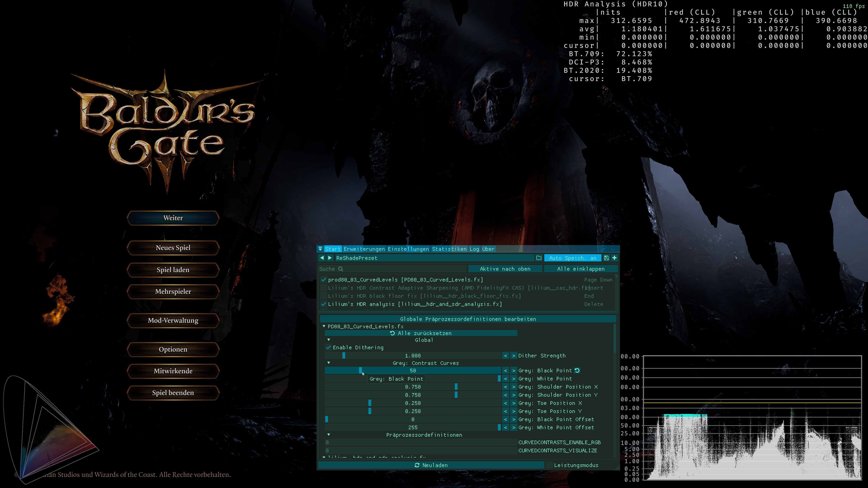This screenshot has height=488, width=868.
Task: Click the Suche search field
Action: [x=393, y=269]
